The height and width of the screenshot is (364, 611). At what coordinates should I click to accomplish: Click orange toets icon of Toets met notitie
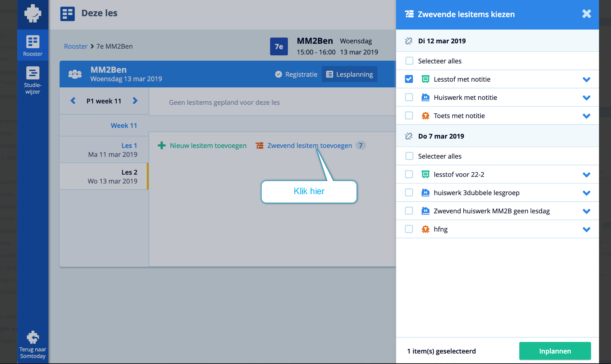pos(426,115)
